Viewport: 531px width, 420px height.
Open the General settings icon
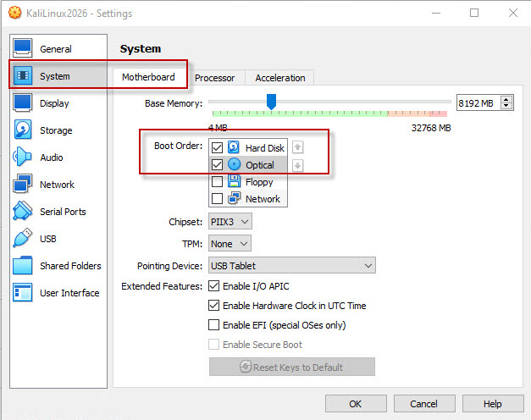click(23, 48)
